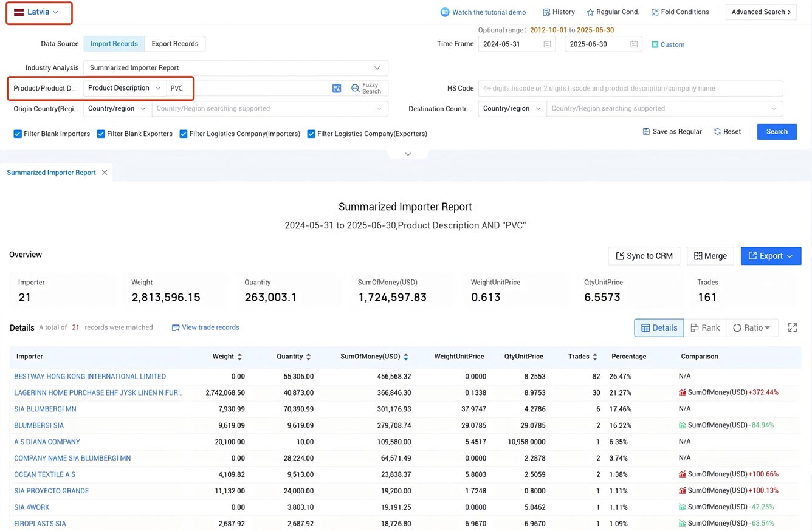Image resolution: width=812 pixels, height=531 pixels.
Task: Open the Ratio view dropdown
Action: pyautogui.click(x=751, y=327)
